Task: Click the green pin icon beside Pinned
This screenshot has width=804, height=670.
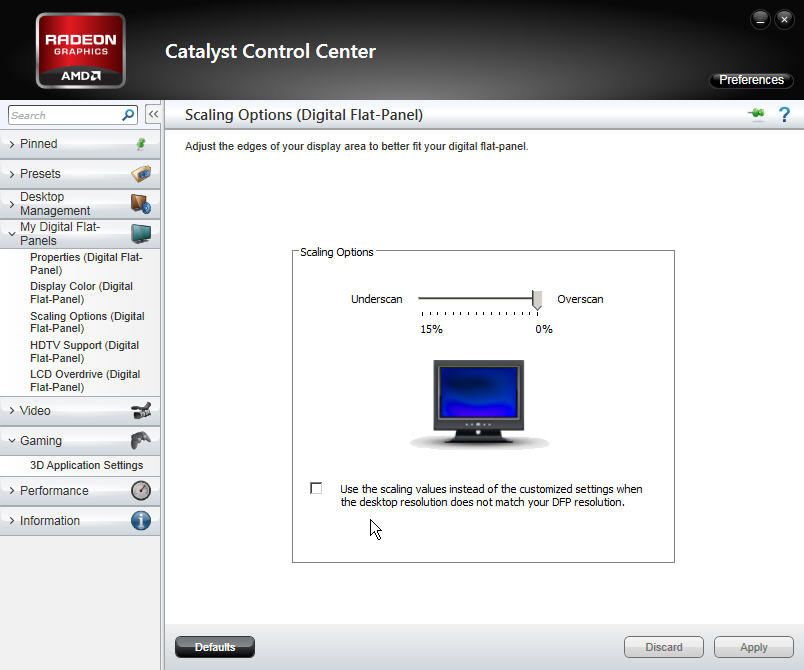Action: click(x=140, y=144)
